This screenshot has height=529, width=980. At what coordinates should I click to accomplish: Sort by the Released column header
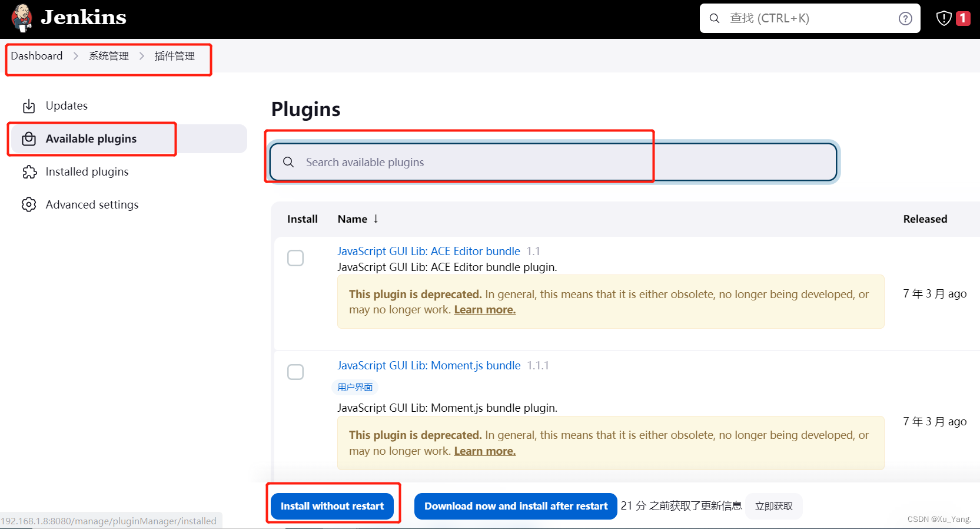925,219
